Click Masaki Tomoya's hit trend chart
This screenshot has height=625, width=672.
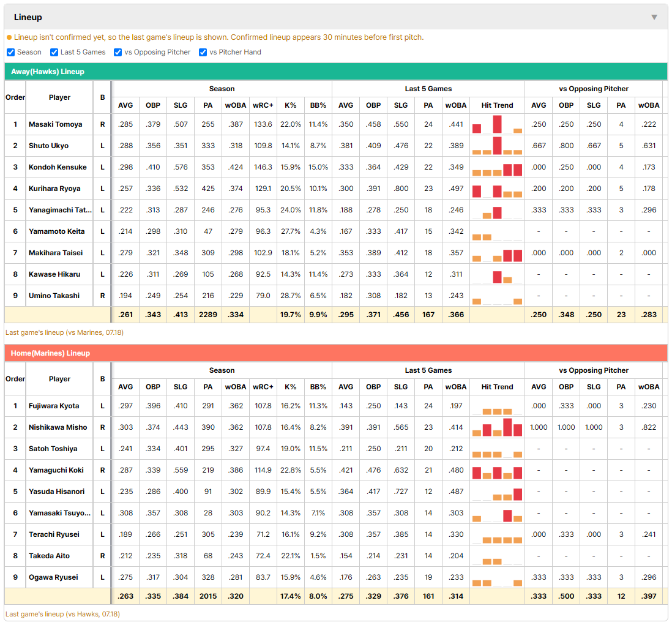[497, 124]
